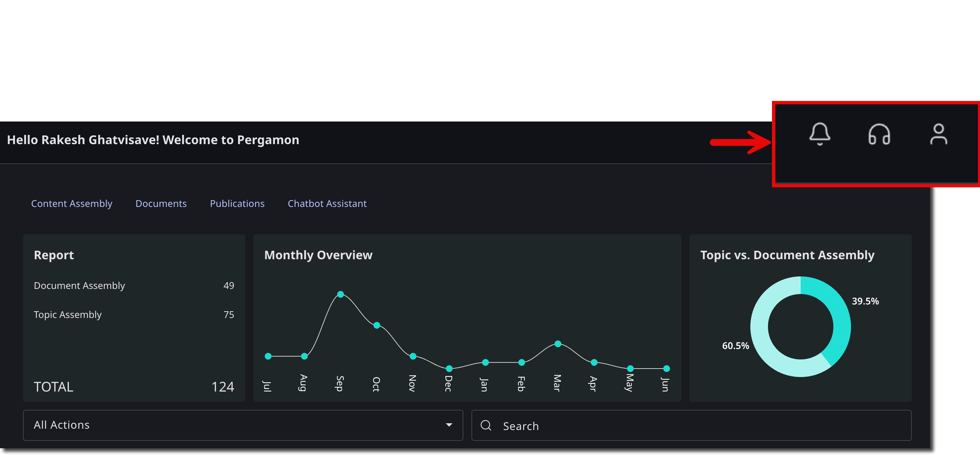The height and width of the screenshot is (455, 980).
Task: Open the user profile icon
Action: coord(938,134)
